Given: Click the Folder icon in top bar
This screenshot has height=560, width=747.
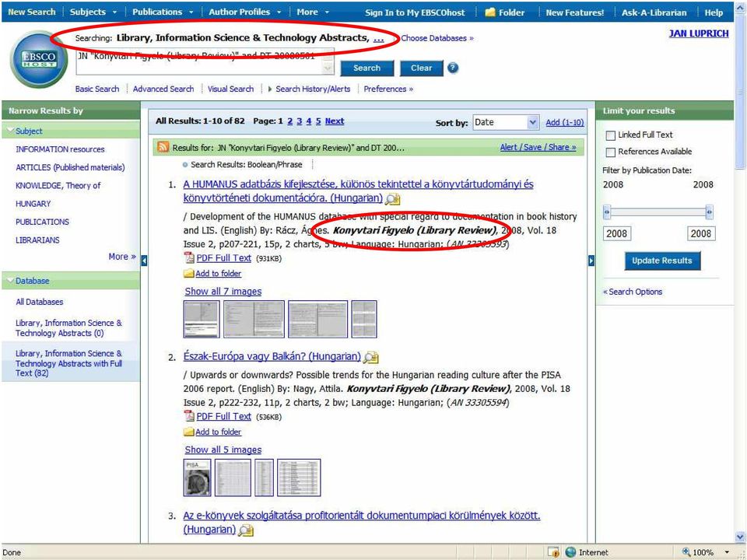Looking at the screenshot, I should pyautogui.click(x=490, y=12).
